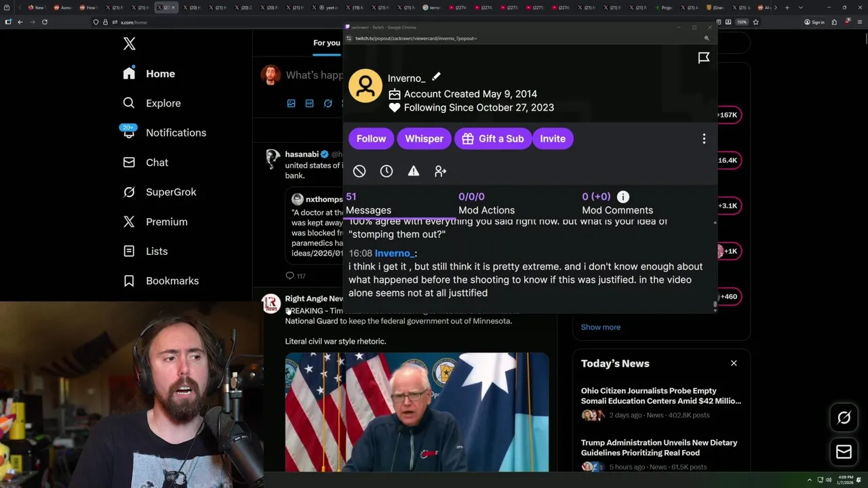
Task: Click the 150% zoom level indicator
Action: click(x=742, y=22)
